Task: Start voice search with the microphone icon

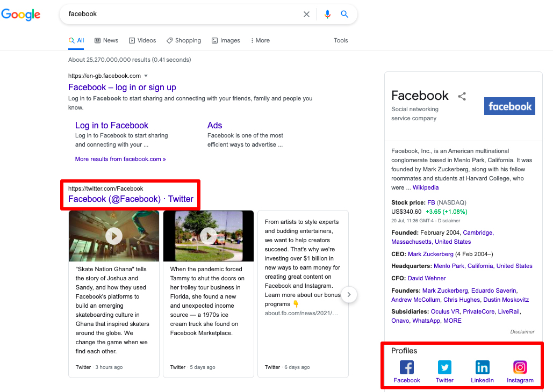Action: (x=328, y=14)
